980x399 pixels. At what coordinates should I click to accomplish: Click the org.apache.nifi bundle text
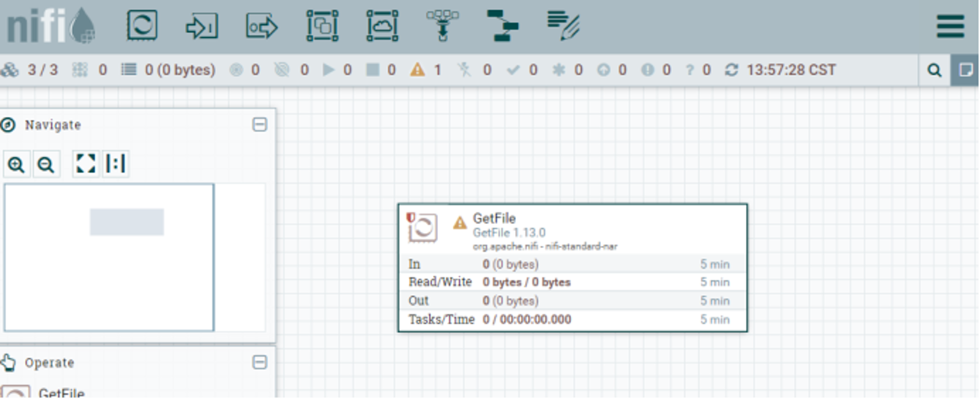click(x=545, y=246)
